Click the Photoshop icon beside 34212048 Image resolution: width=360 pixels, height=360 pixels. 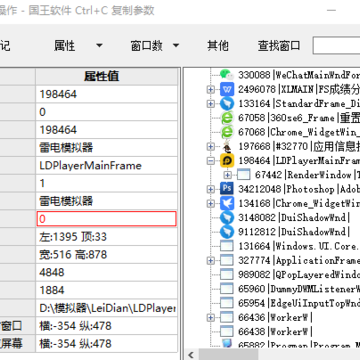(227, 189)
